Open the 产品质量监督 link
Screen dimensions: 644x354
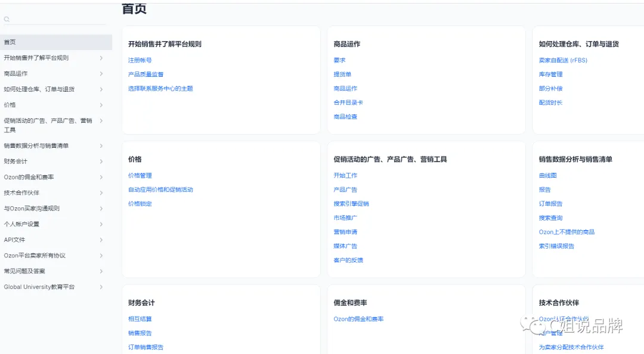pos(146,74)
